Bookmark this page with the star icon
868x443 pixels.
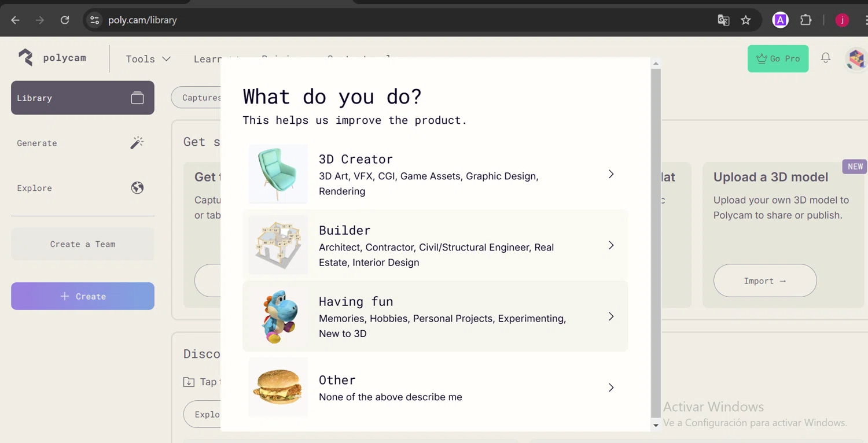coord(746,20)
